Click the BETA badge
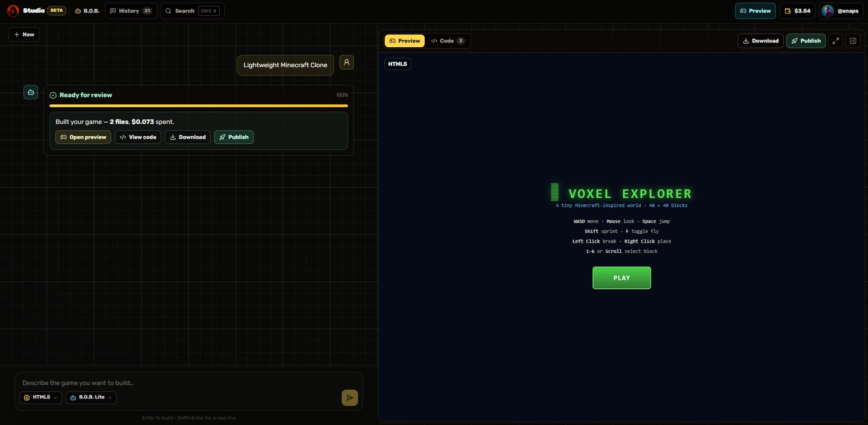Viewport: 868px width, 425px height. [x=57, y=11]
